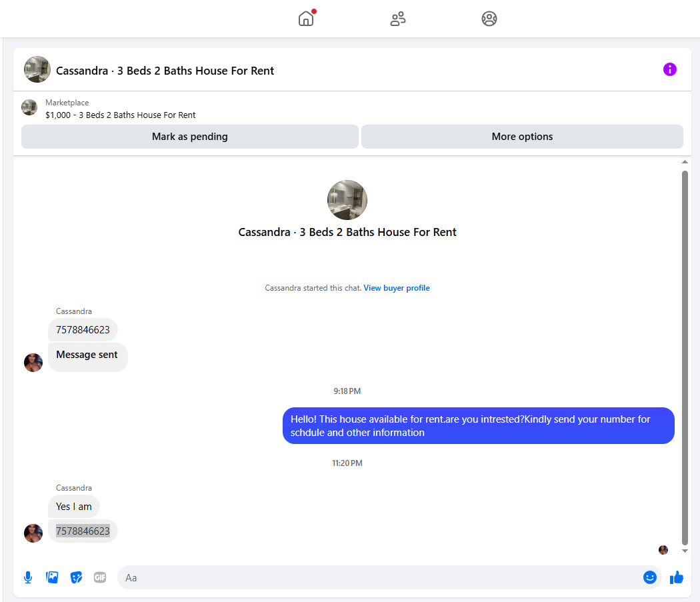Screen dimensions: 700x602
Task: Click the scroll down arrow of chat scrollbar
Action: pos(685,551)
